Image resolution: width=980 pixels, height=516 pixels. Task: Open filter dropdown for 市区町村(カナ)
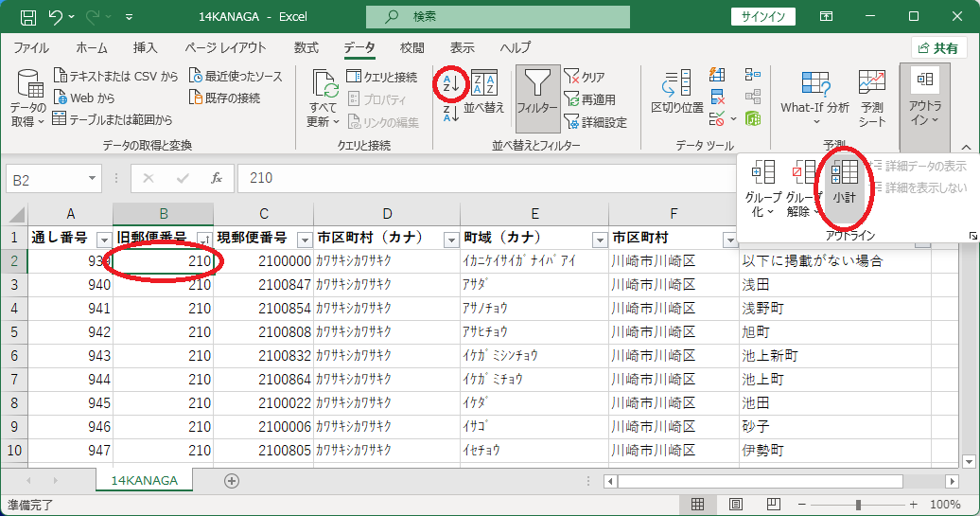pos(450,240)
